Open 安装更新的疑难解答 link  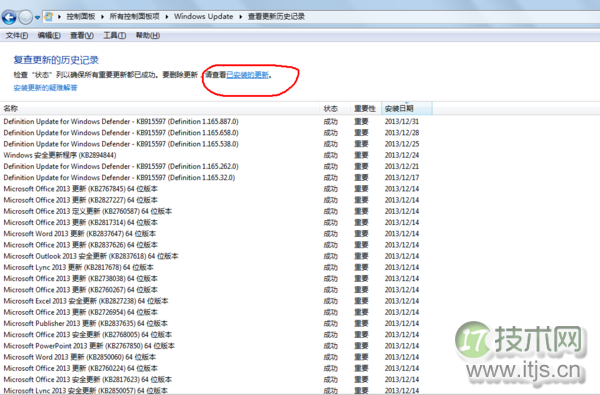pyautogui.click(x=46, y=88)
